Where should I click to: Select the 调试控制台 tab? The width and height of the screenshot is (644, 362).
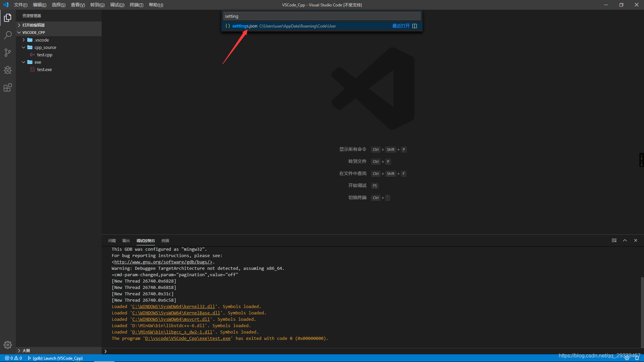tap(146, 241)
